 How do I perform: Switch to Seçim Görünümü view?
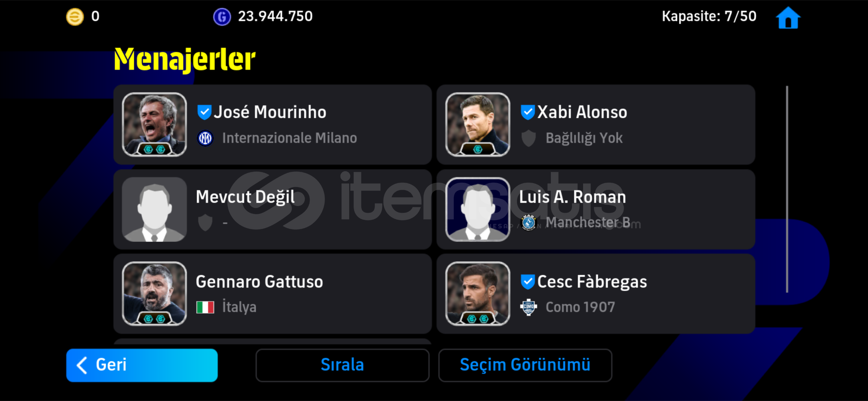click(525, 365)
